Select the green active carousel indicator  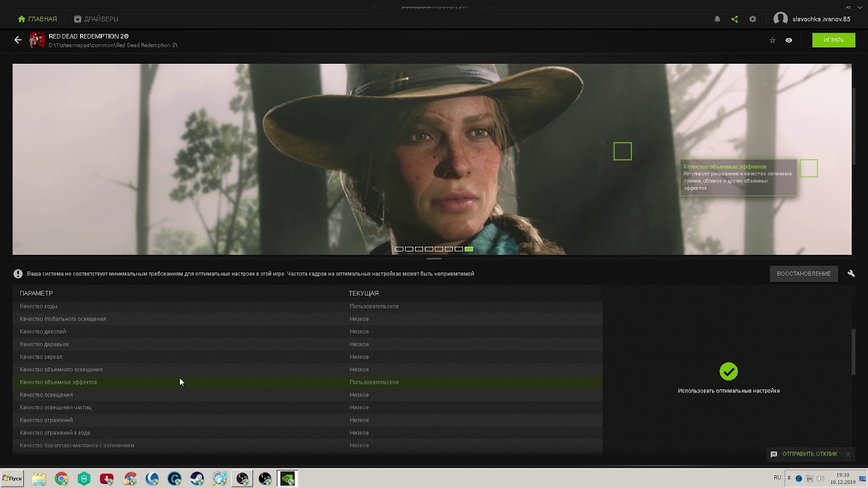click(469, 249)
